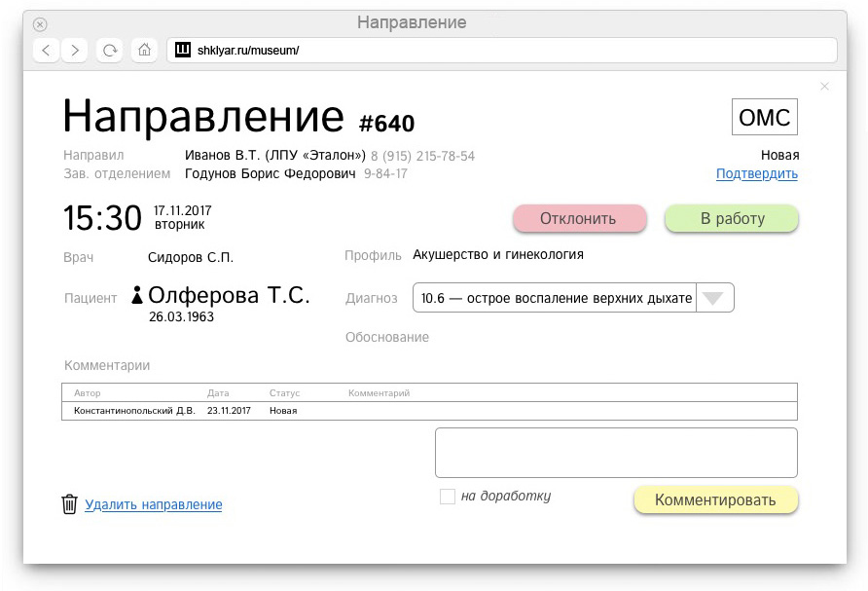
Task: Close the referral form with the gray X
Action: (x=824, y=87)
